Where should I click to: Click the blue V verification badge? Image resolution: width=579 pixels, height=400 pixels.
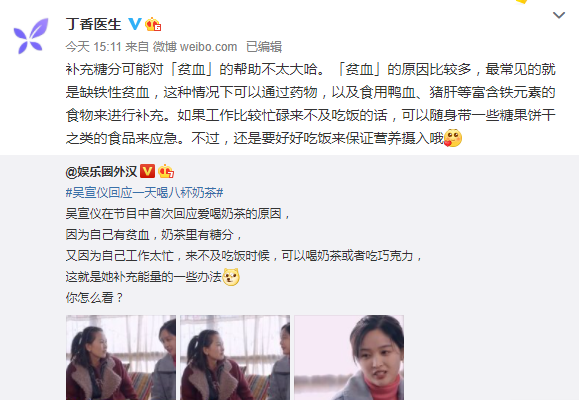point(135,24)
